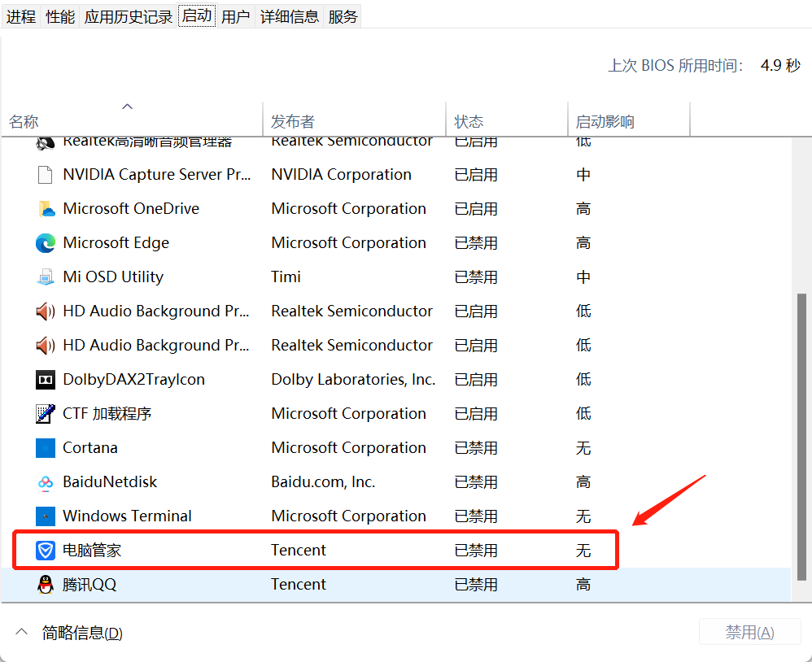Sort by the 名称 column header
812x662 pixels.
tap(132, 120)
